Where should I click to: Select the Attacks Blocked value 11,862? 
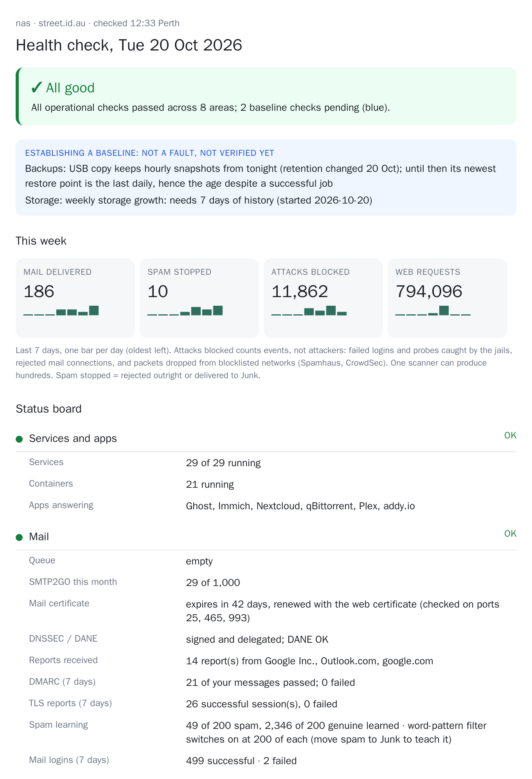(300, 291)
